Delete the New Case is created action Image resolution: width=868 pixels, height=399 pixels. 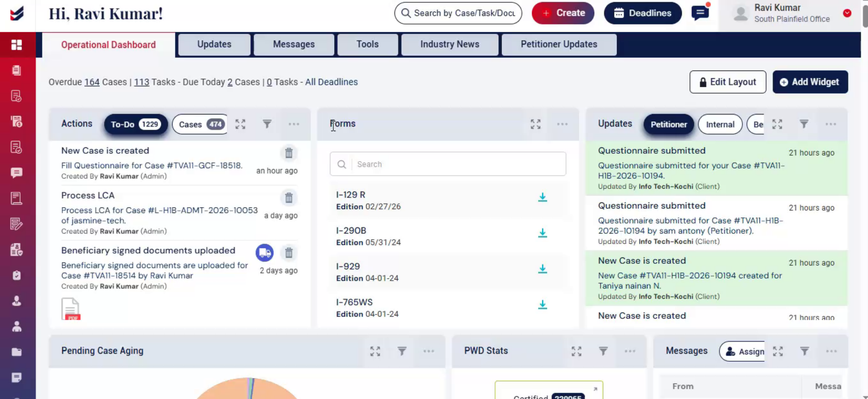[x=289, y=153]
